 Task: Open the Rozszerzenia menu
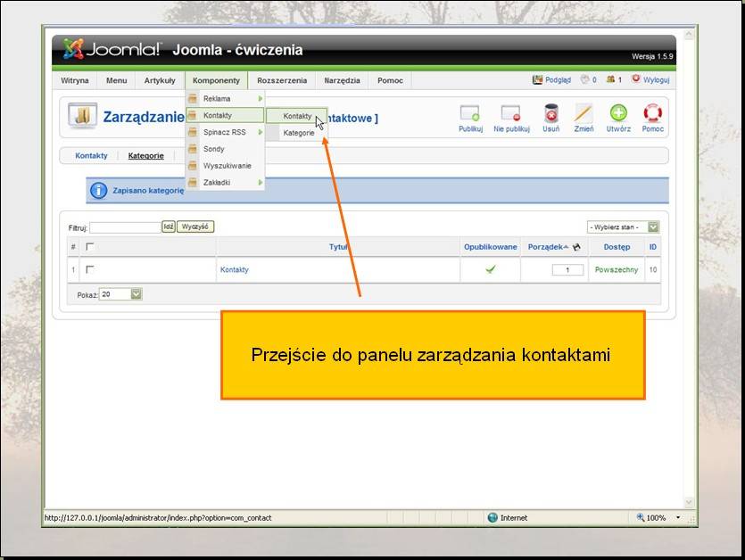282,80
